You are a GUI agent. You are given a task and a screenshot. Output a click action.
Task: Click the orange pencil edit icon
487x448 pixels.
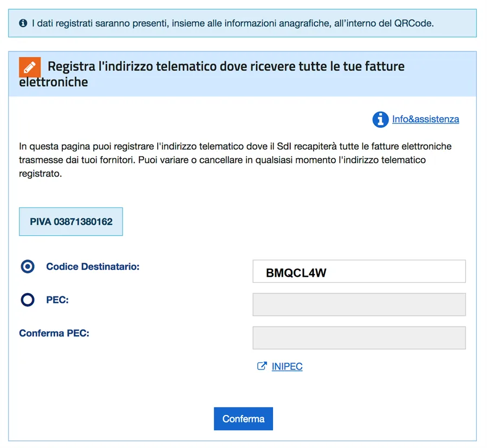(x=30, y=67)
